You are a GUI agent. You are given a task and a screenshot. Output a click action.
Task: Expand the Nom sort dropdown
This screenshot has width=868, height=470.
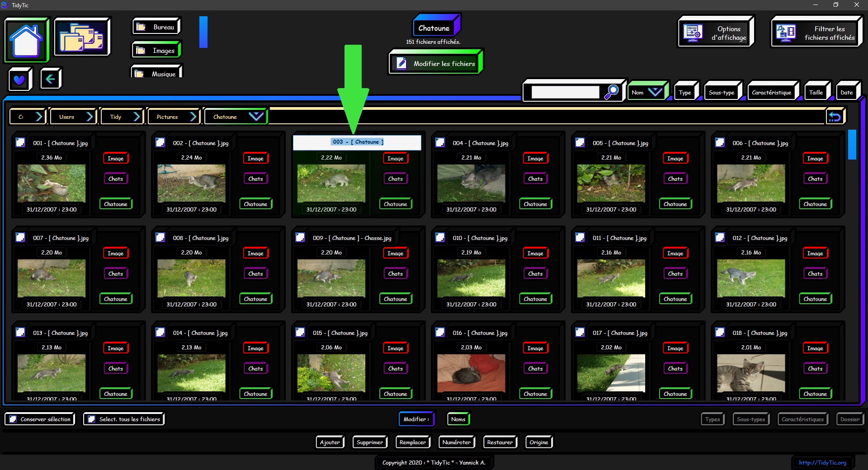point(655,92)
